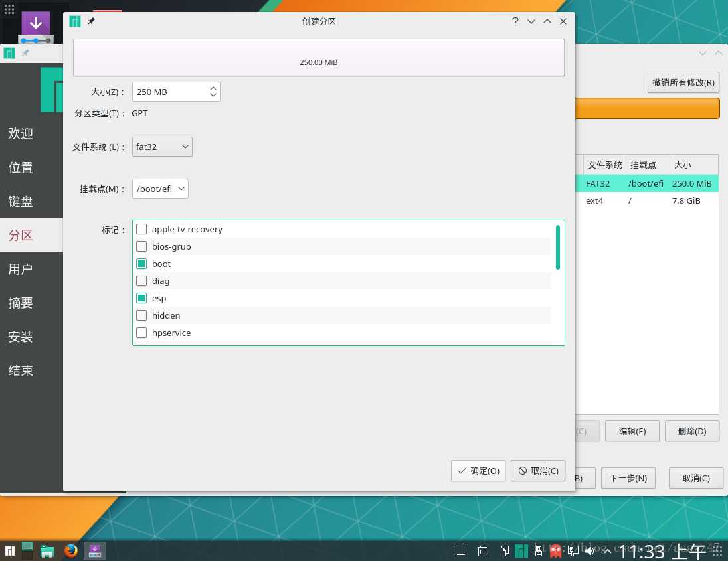The height and width of the screenshot is (561, 728).
Task: Select the ext4 root partition row
Action: (x=647, y=201)
